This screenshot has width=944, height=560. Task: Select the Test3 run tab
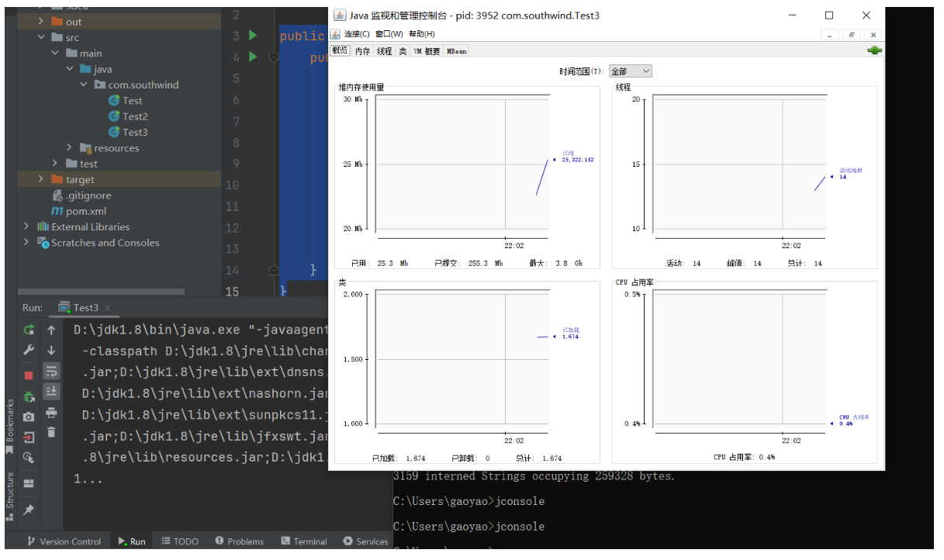pos(85,308)
